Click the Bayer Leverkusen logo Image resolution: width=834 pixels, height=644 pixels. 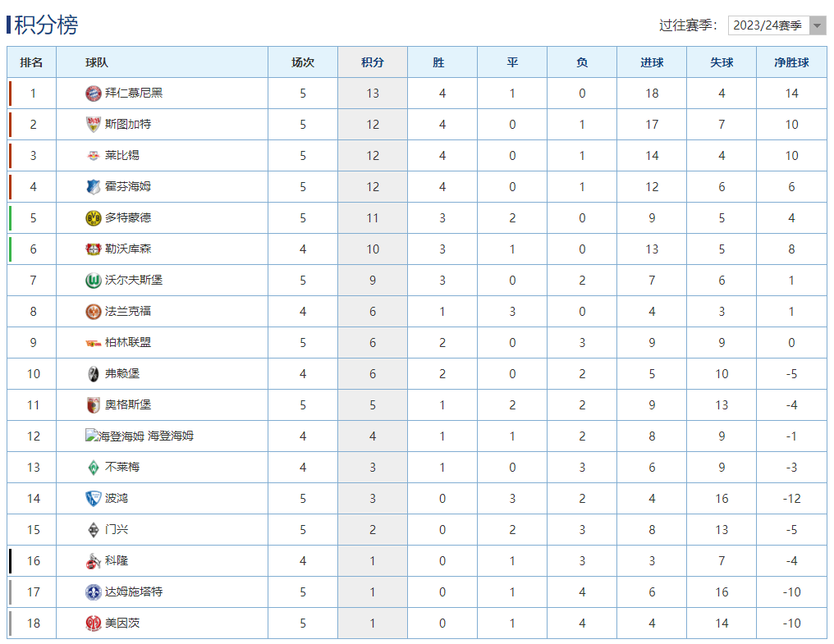(93, 249)
